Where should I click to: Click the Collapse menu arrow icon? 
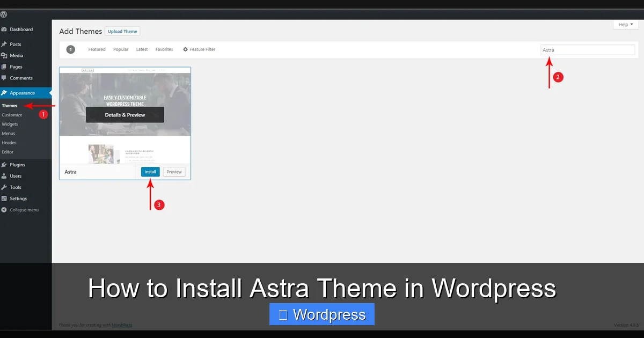[x=4, y=210]
